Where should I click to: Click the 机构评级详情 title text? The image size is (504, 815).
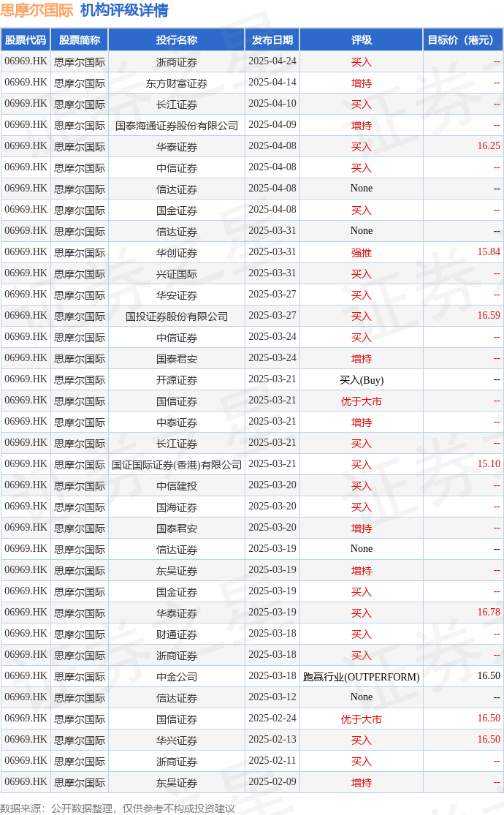coord(124,10)
